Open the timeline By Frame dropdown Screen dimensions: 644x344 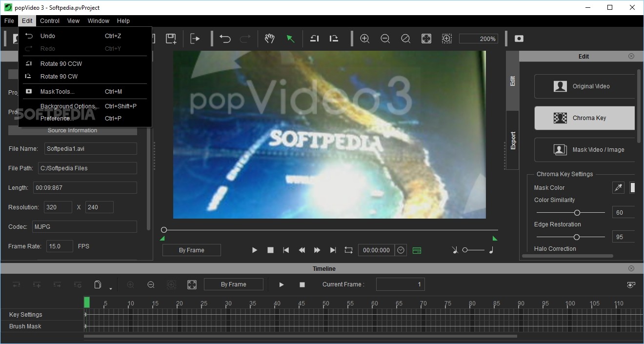pos(234,284)
